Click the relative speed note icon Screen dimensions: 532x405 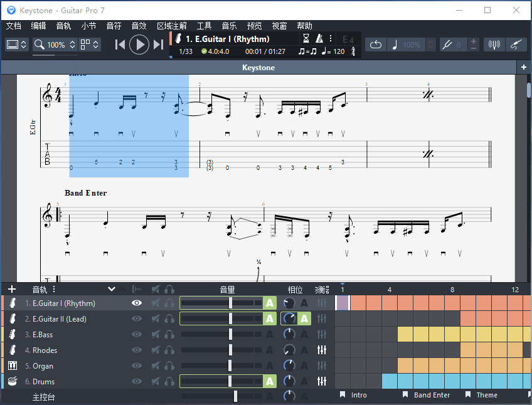click(395, 45)
